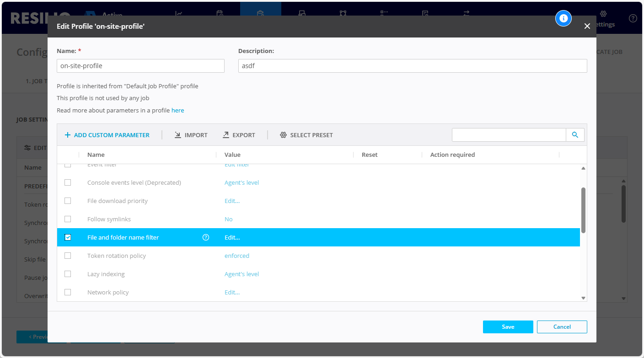Screen dimensions: 644x358
Task: Uncheck File and folder name filter checkbox
Action: click(68, 237)
